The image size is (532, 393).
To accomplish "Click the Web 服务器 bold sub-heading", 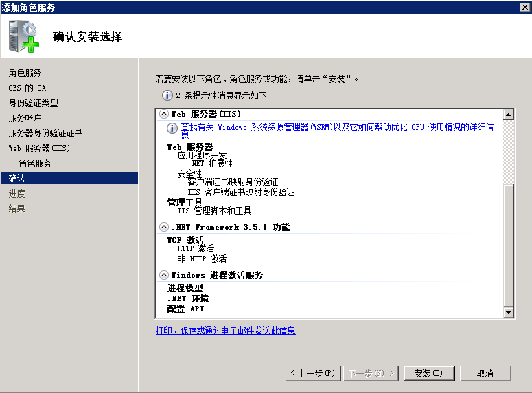I will pos(190,147).
